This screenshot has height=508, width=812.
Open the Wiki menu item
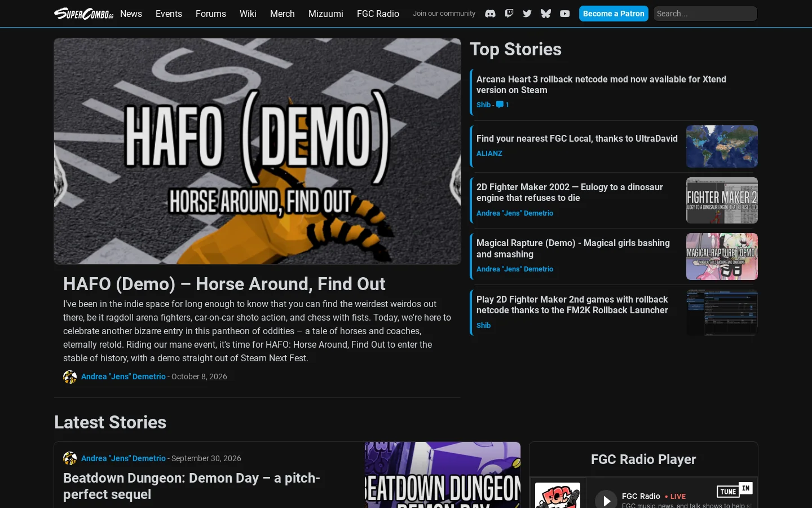pos(248,14)
